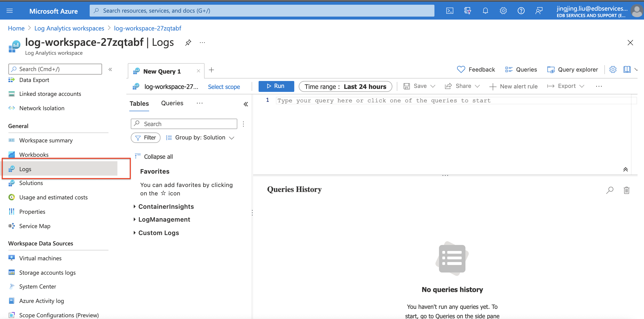644x319 pixels.
Task: Switch to the Tables tab
Action: (139, 104)
